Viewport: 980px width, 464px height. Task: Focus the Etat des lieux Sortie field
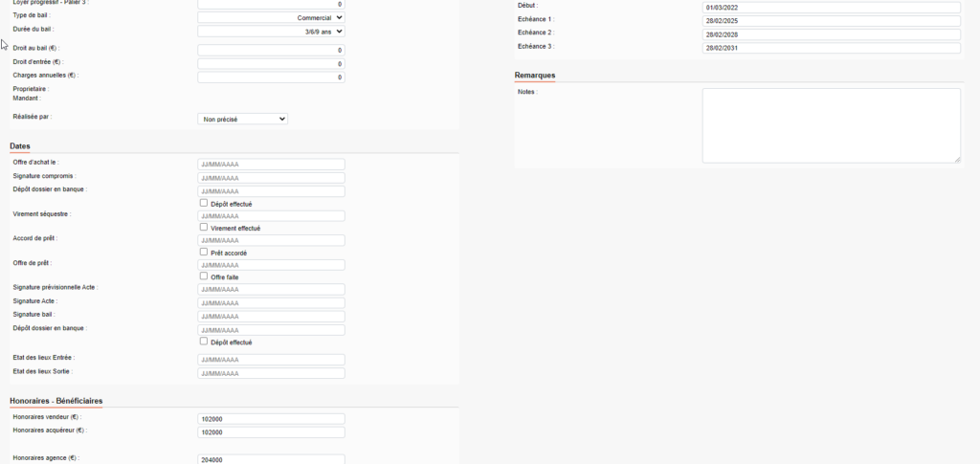pos(271,373)
